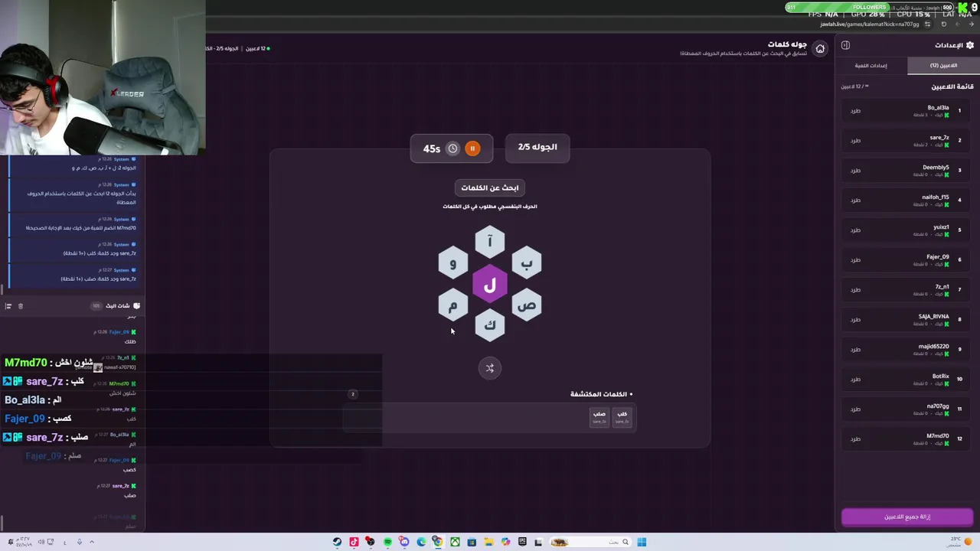Click the discovered word صلب chip

tap(599, 417)
